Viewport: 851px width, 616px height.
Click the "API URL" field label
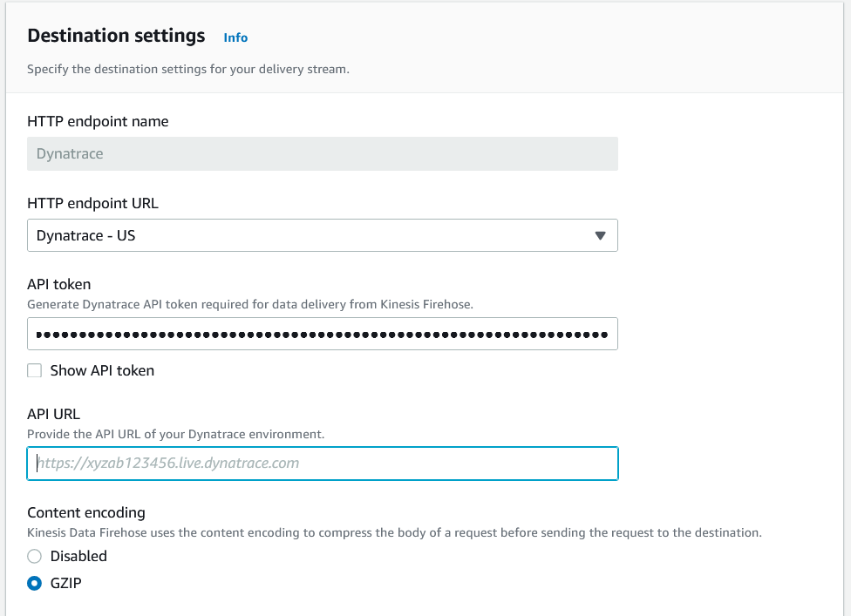click(x=53, y=414)
